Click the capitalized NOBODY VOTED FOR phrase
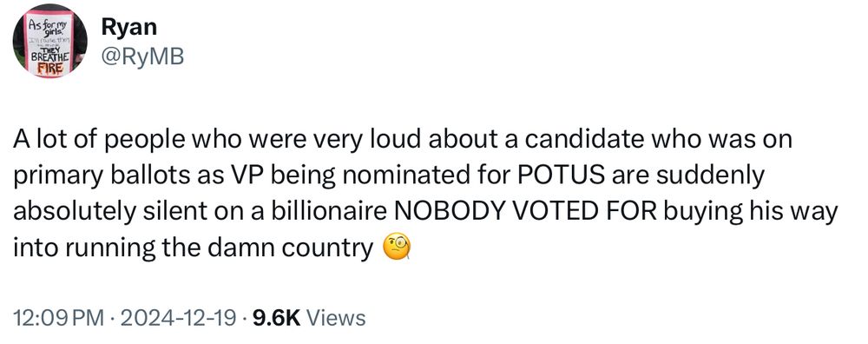 (x=524, y=212)
